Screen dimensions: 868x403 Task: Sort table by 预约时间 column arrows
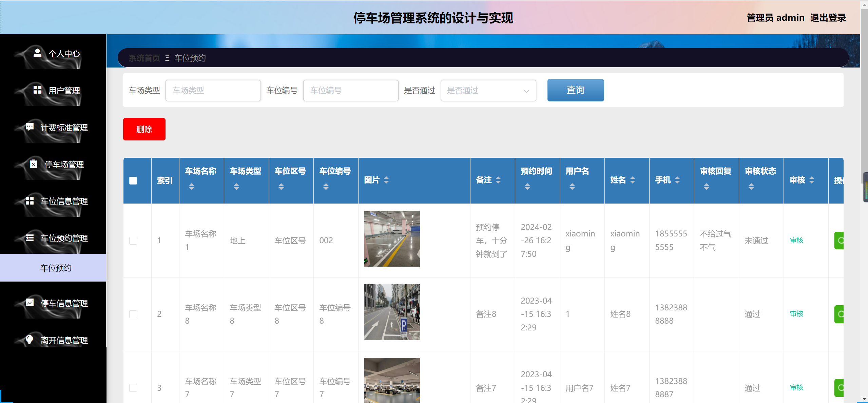click(x=527, y=187)
